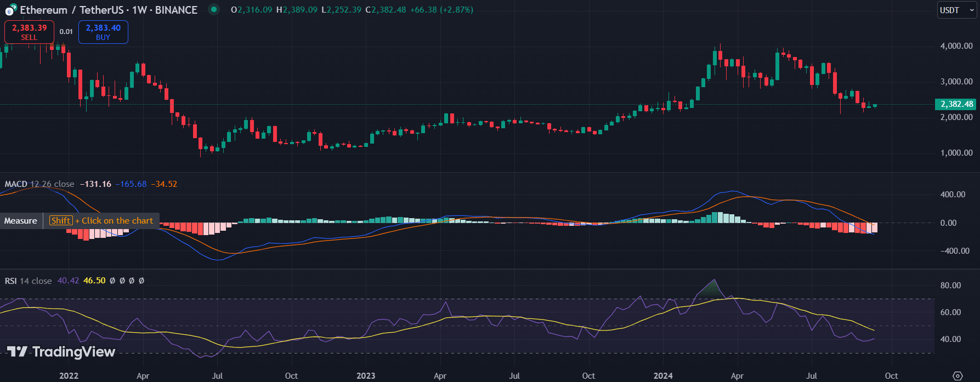This screenshot has width=980, height=382.
Task: Click the Ethereum / TetherUS symbol title
Action: (109, 10)
